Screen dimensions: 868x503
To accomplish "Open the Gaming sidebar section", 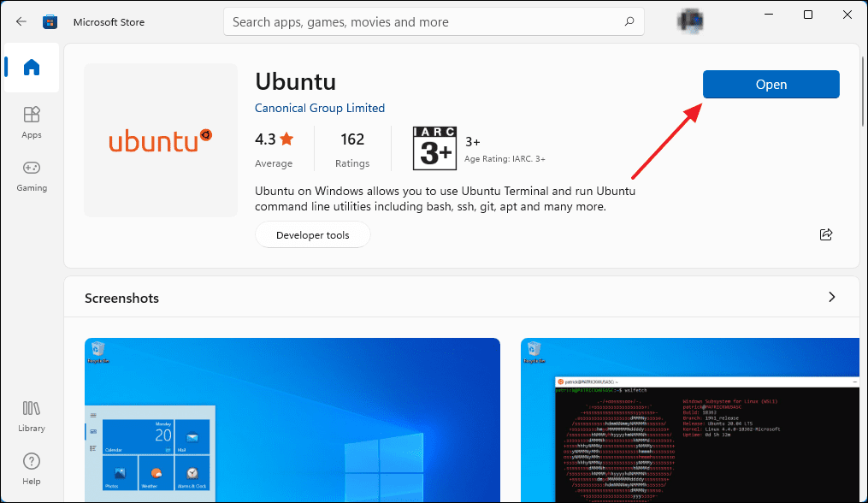I will [x=32, y=176].
